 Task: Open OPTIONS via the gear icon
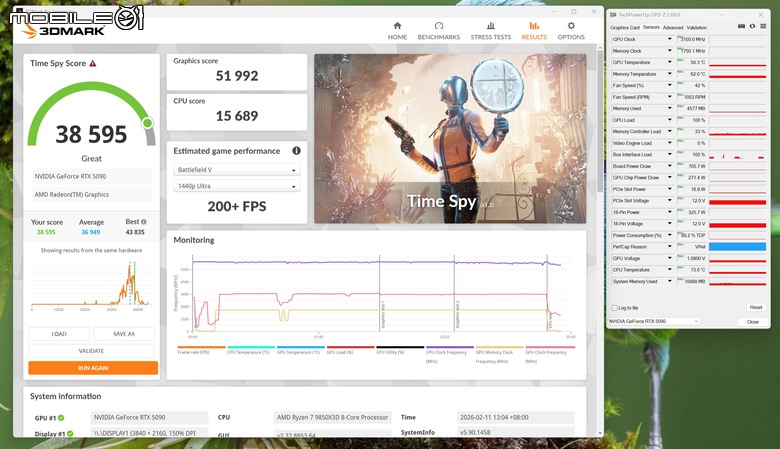tap(571, 31)
